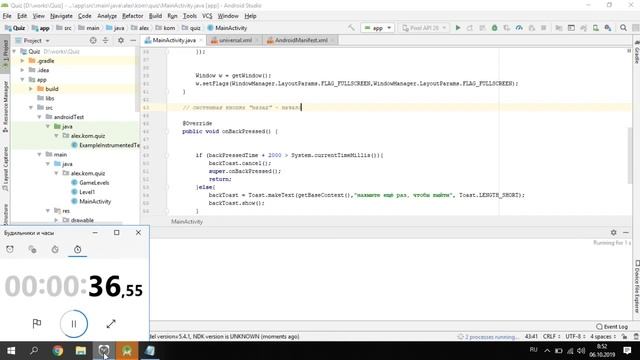This screenshot has width=640, height=360.
Task: Click MainActivity breadcrumb in navigation bar
Action: pyautogui.click(x=227, y=28)
